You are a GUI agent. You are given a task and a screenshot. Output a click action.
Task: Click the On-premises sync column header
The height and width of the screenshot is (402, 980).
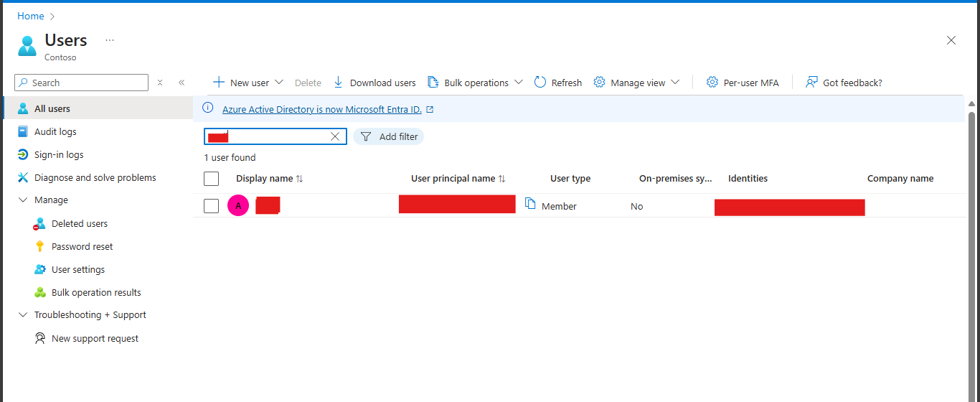click(675, 179)
